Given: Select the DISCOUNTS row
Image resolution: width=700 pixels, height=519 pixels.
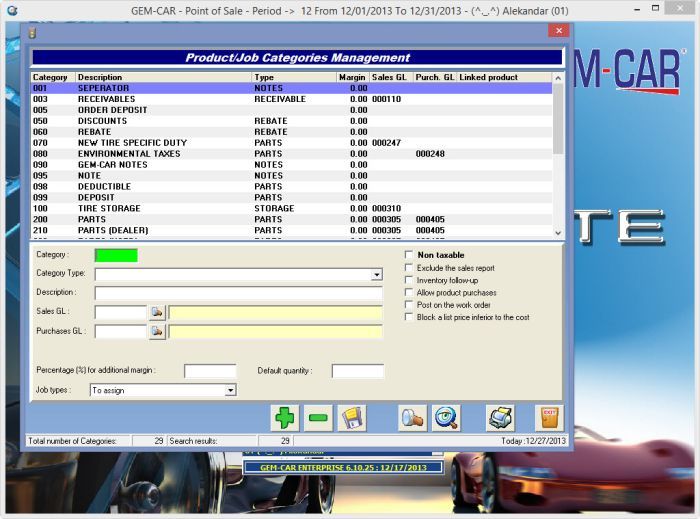Looking at the screenshot, I should click(292, 121).
